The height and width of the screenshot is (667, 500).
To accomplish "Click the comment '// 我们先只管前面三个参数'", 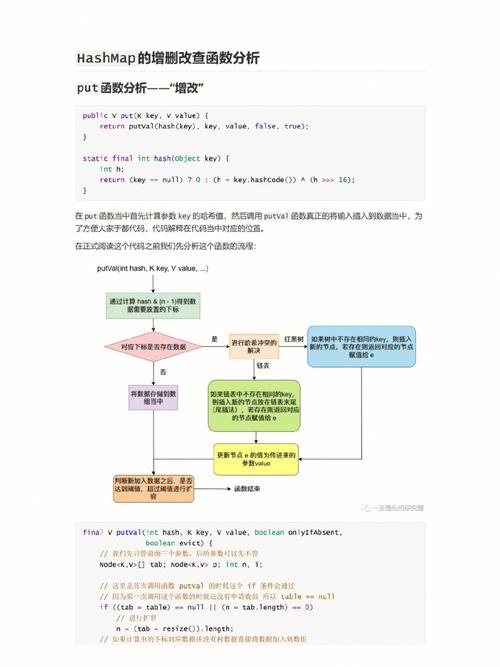I will [x=179, y=553].
